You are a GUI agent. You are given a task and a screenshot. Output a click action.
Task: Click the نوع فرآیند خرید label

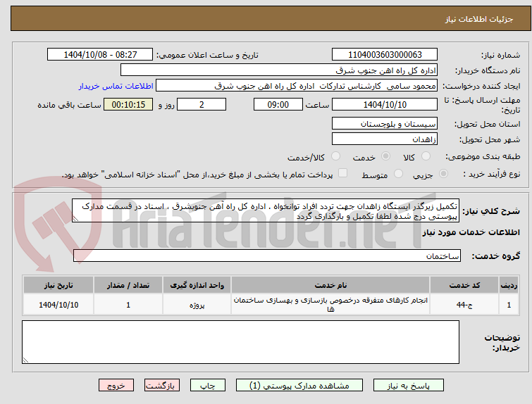(x=492, y=174)
